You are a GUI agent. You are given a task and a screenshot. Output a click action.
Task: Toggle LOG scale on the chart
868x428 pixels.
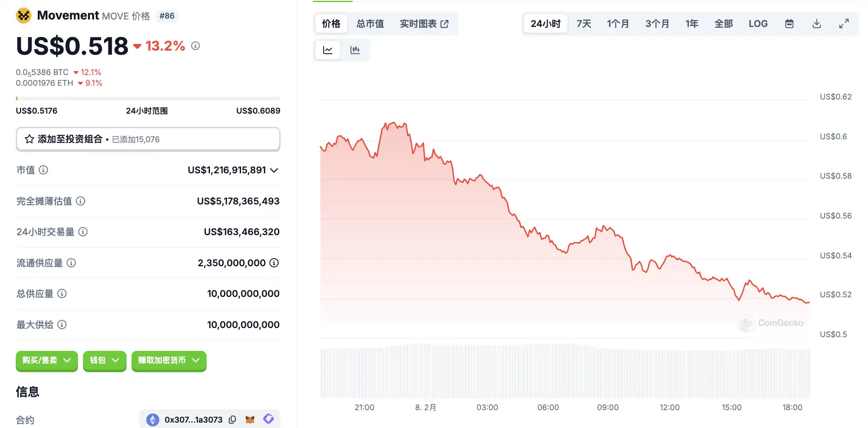pos(758,24)
